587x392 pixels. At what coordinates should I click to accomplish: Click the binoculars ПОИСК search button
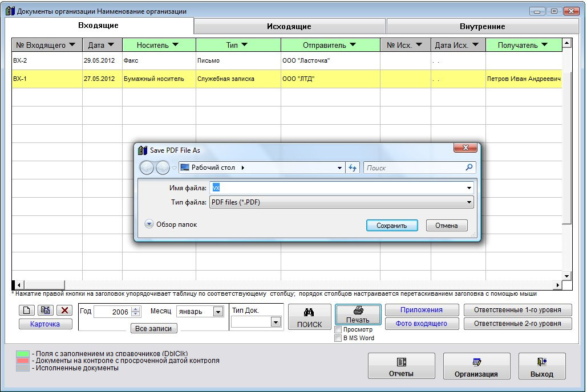click(x=309, y=317)
